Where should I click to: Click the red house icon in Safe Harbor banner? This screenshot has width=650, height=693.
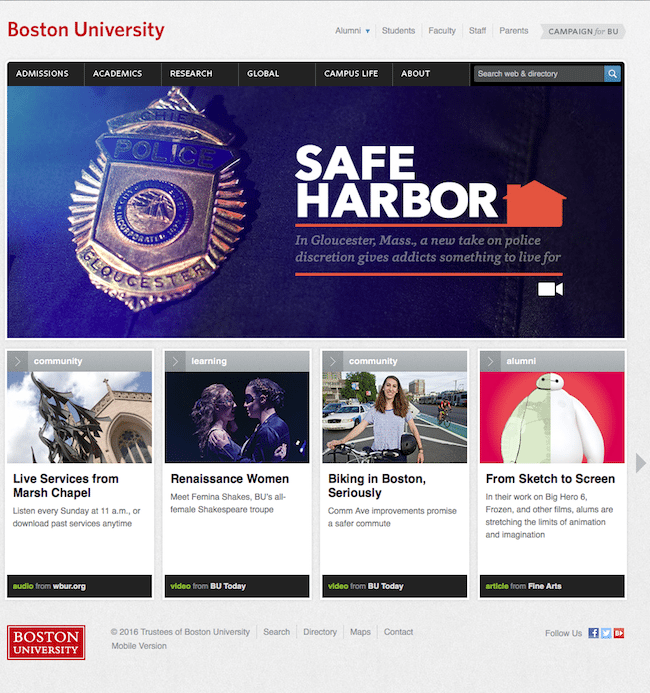(x=535, y=202)
